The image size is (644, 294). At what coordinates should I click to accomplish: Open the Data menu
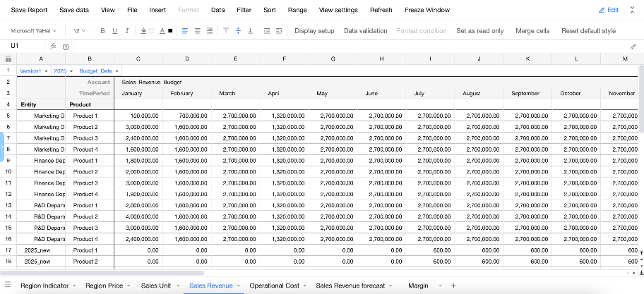pyautogui.click(x=217, y=10)
